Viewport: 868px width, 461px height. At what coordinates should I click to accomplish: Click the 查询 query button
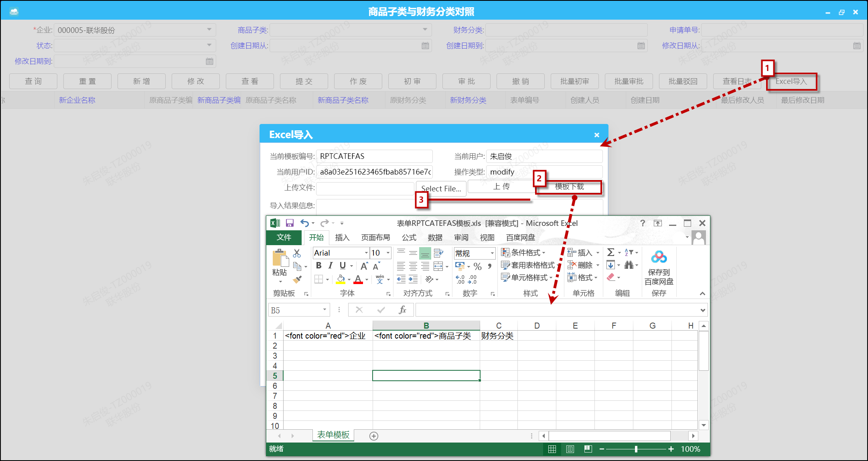point(33,81)
